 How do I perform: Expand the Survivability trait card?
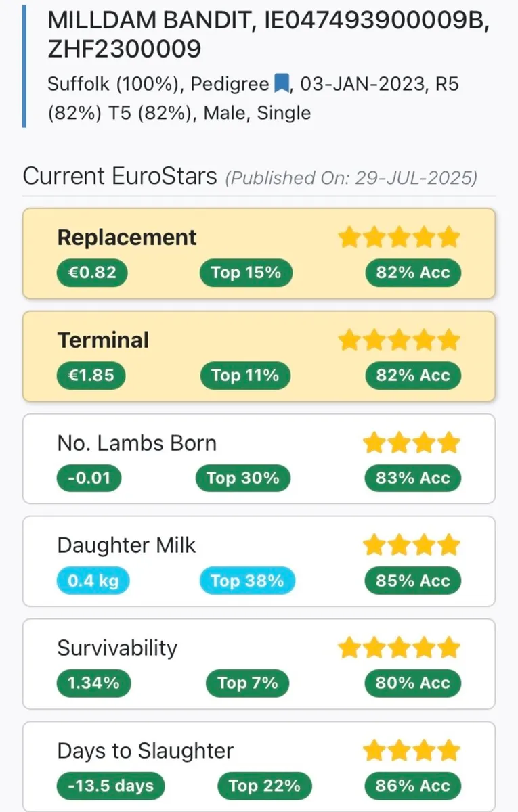pyautogui.click(x=259, y=663)
